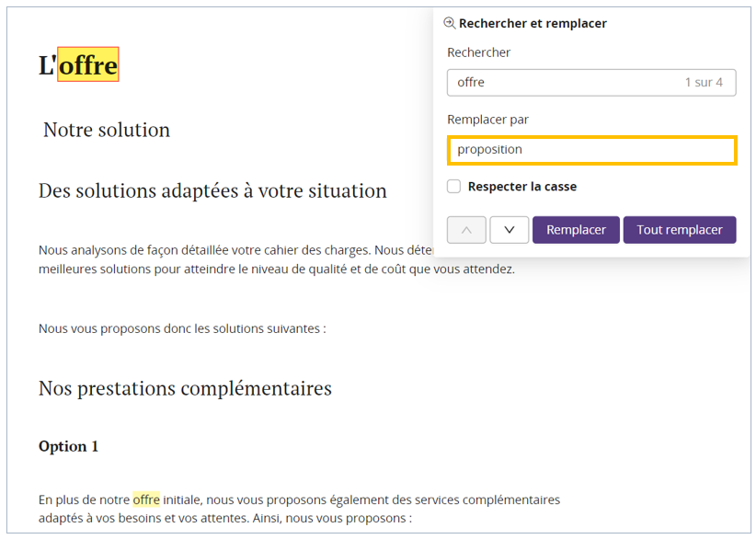756x539 pixels.
Task: Click the "Nos prestations complémentaires" heading
Action: tap(185, 388)
